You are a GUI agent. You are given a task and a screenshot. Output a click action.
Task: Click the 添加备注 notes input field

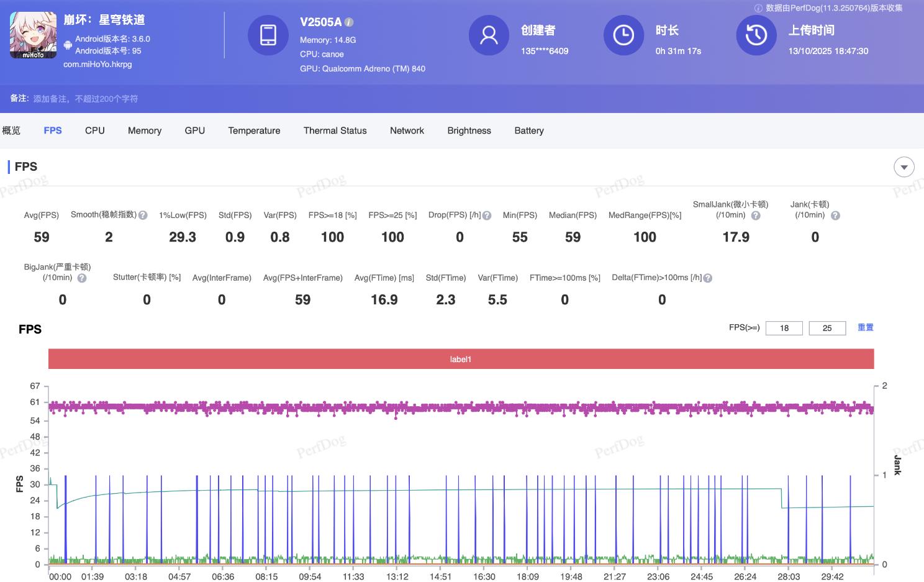[86, 99]
